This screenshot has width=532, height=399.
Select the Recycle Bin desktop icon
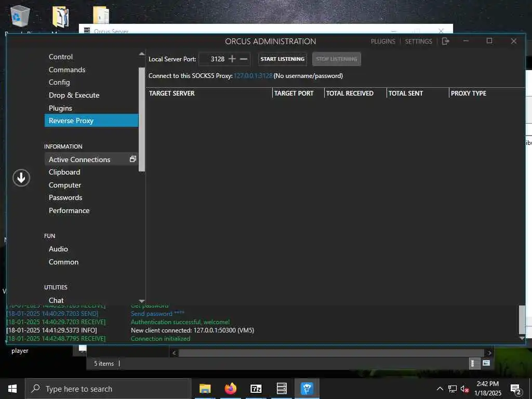tap(20, 16)
